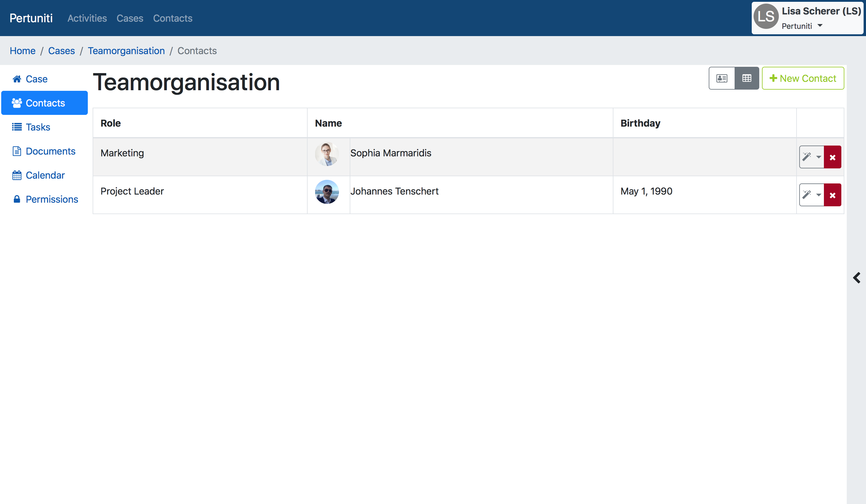Click magic wand edit icon for Sophia Marmaridis

pyautogui.click(x=806, y=157)
